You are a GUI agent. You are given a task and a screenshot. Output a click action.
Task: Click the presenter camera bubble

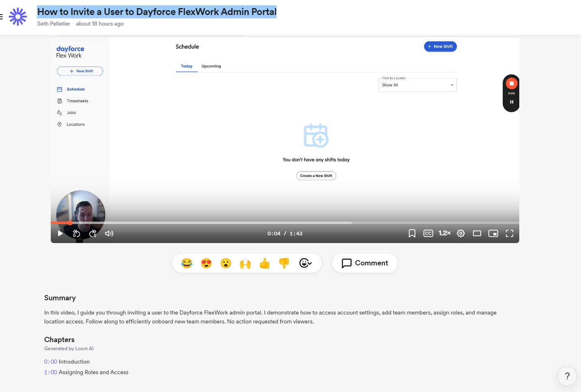click(x=80, y=215)
